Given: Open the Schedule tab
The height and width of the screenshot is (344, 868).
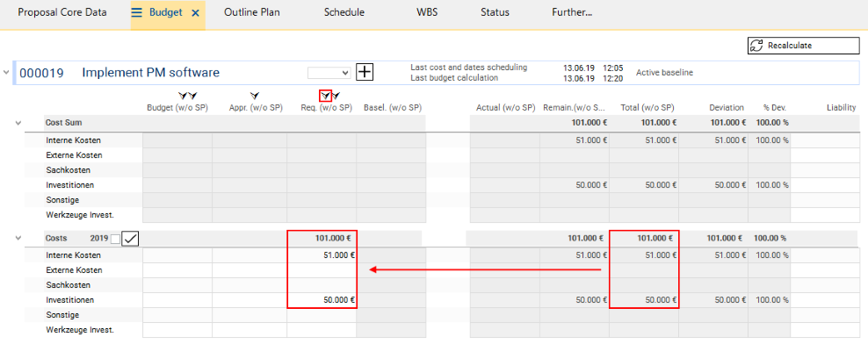Looking at the screenshot, I should pos(344,12).
